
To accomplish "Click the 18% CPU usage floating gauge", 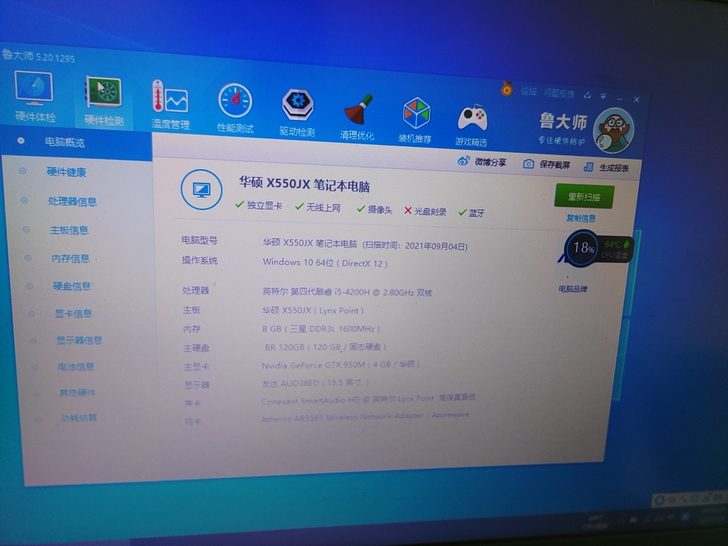I will (x=582, y=247).
